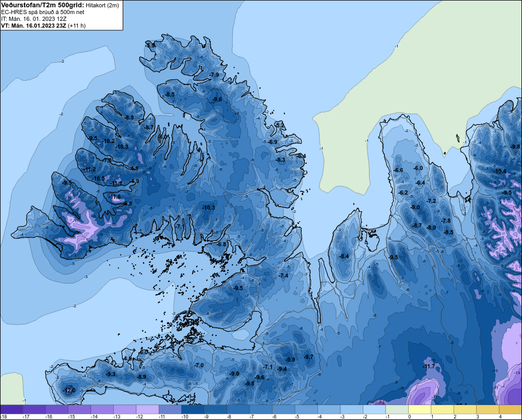Image resolution: width=522 pixels, height=420 pixels.
Task: Click the -11.8 temperature value
Action: point(115,197)
